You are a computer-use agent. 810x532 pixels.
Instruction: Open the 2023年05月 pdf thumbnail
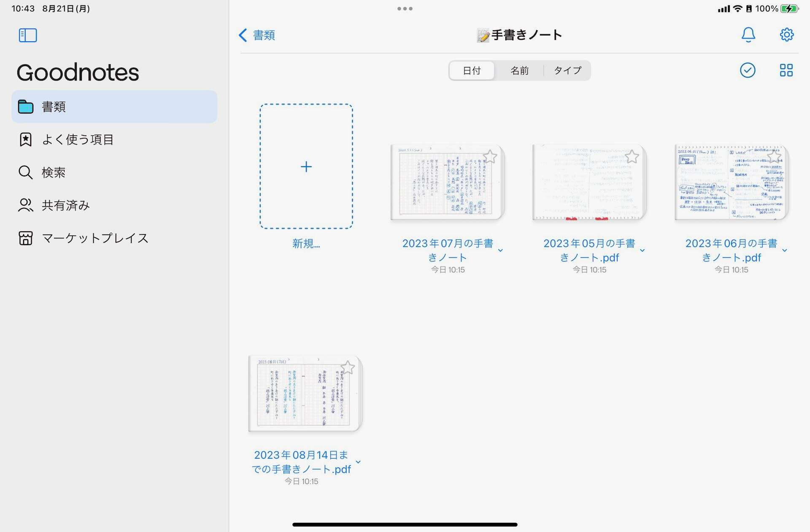coord(589,182)
